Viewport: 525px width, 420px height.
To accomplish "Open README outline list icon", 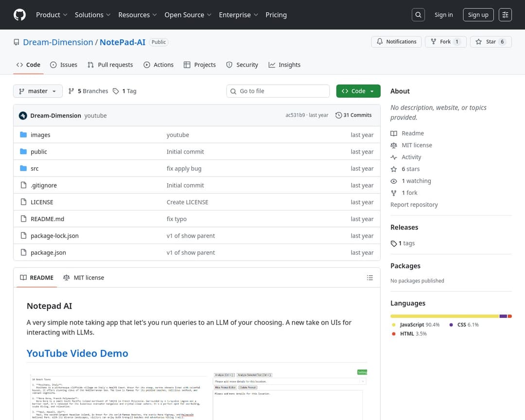I will click(370, 278).
